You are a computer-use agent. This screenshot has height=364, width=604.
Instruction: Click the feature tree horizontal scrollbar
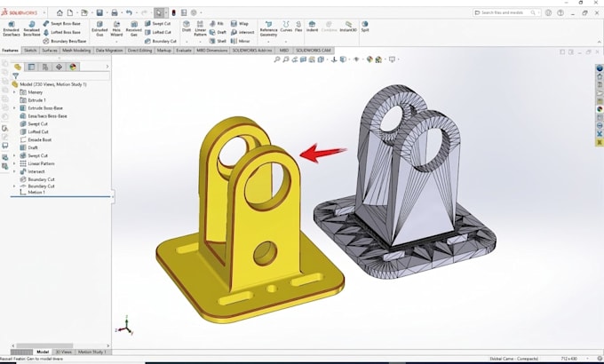[x=60, y=345]
